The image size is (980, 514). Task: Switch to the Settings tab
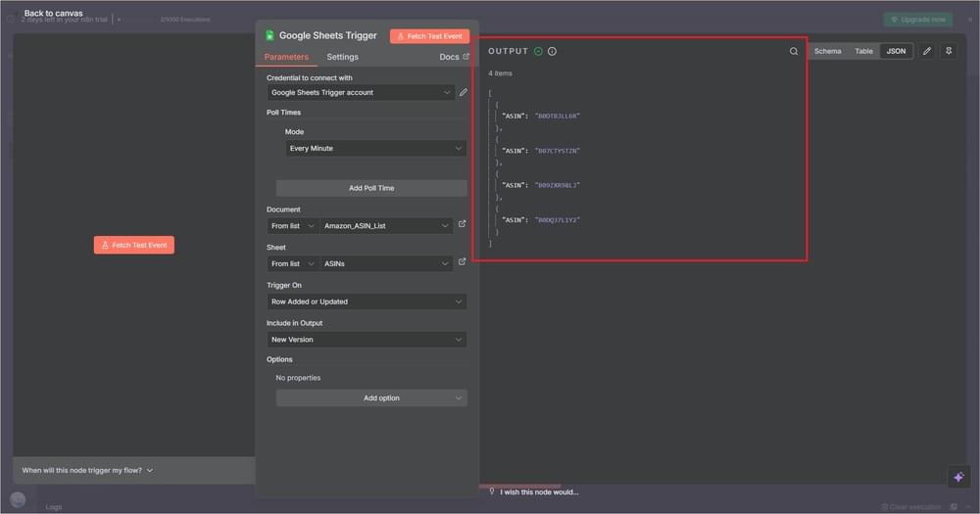[x=342, y=57]
